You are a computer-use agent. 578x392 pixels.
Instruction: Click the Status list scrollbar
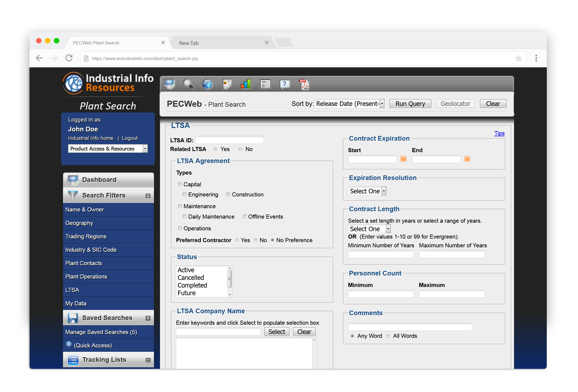[x=230, y=281]
